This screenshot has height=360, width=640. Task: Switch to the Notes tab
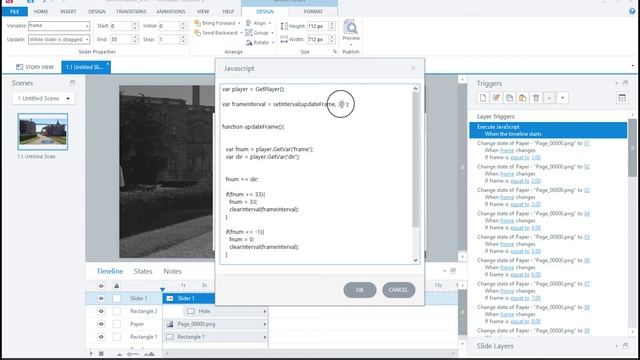tap(172, 271)
